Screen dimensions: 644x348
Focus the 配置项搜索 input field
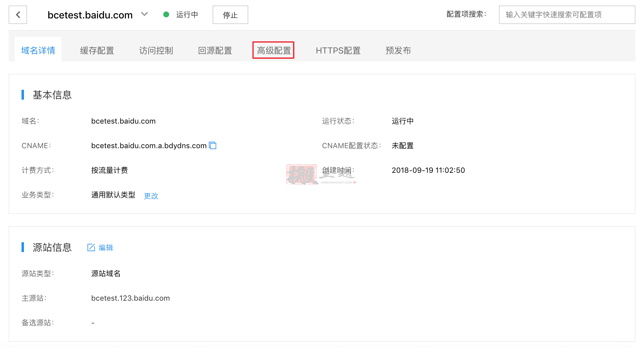pyautogui.click(x=567, y=15)
